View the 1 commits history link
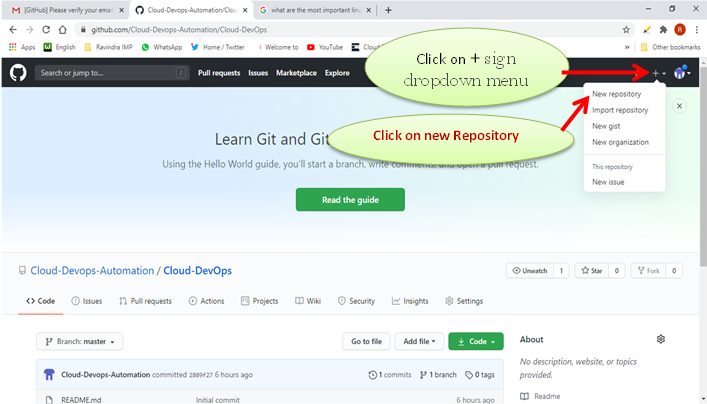 coord(390,375)
